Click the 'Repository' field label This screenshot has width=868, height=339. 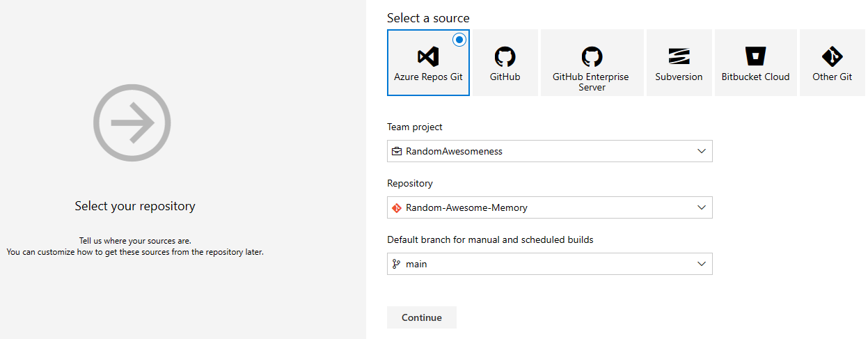coord(410,184)
